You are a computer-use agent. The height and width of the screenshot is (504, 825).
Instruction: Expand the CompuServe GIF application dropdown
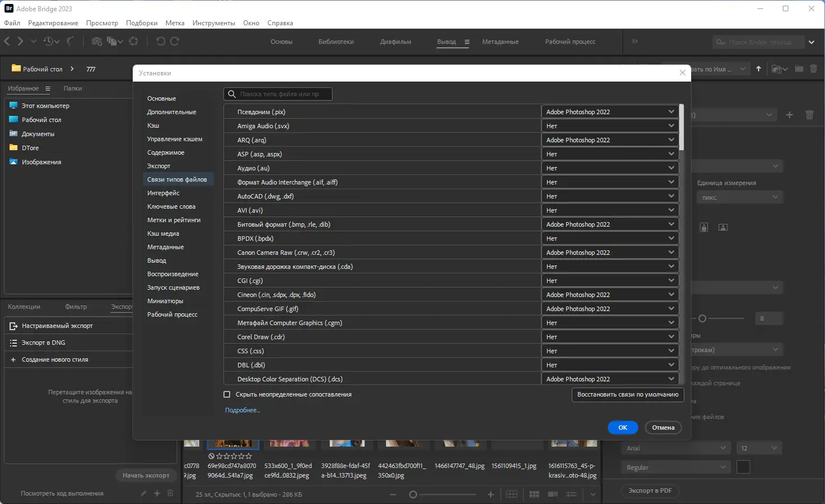609,309
